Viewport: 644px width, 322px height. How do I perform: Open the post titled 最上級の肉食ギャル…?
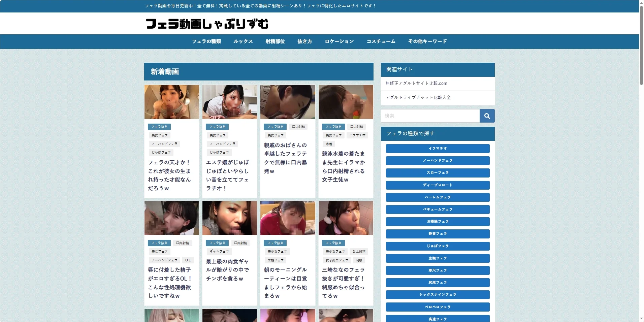228,270
